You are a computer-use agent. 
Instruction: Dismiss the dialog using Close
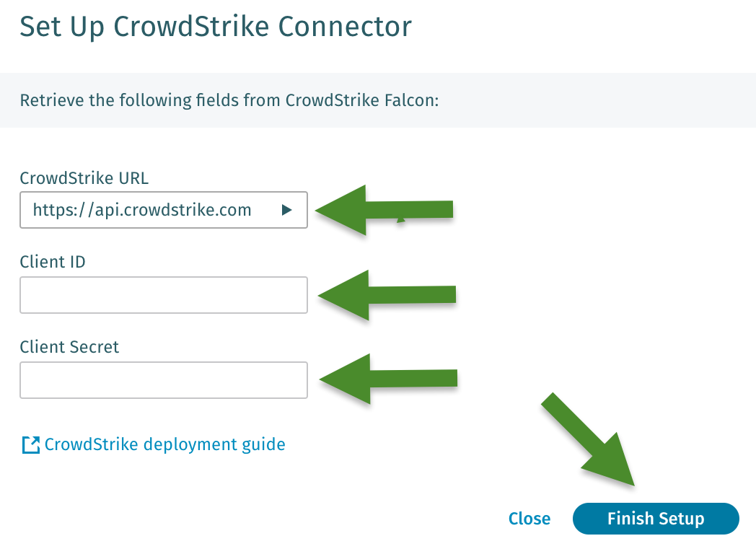pos(529,518)
